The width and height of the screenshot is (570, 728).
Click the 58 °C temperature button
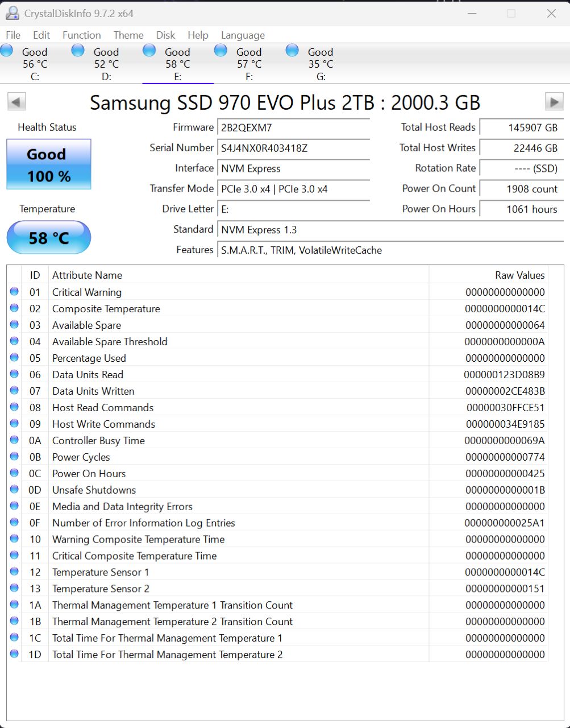[49, 238]
